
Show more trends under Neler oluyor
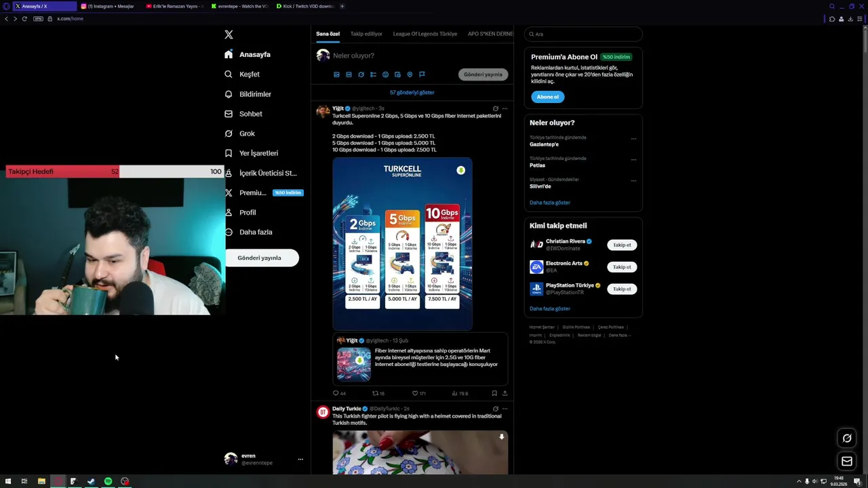point(550,203)
